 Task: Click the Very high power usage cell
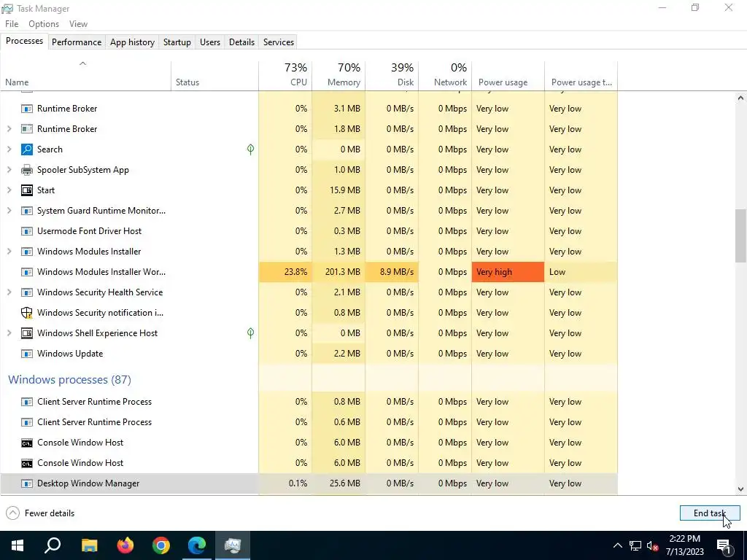tap(508, 273)
